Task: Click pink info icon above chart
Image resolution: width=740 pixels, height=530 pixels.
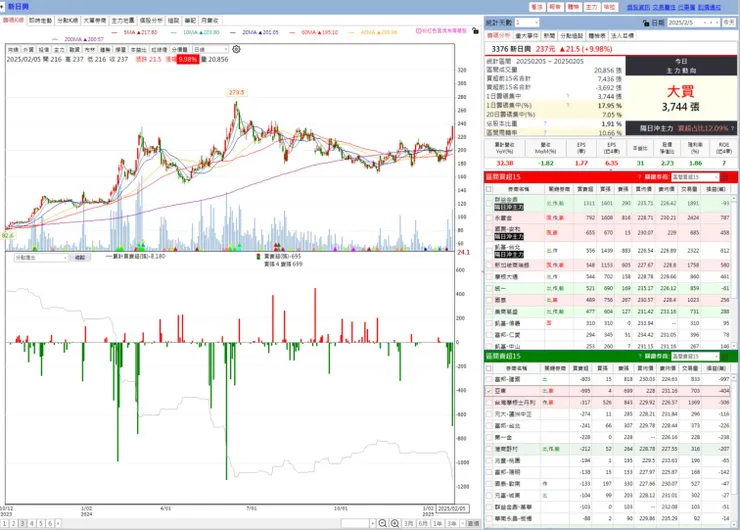Action: point(418,31)
